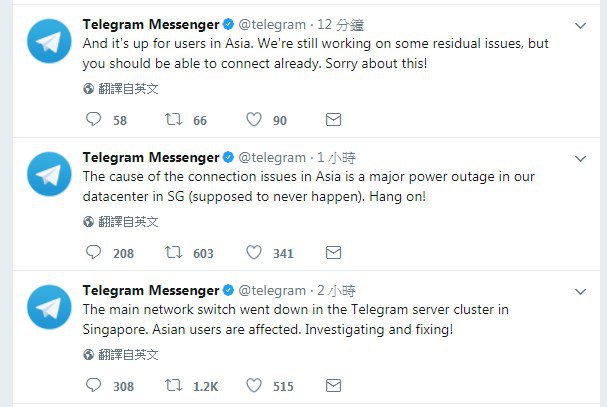Viewport: 607px width, 407px height.
Task: Share the power outage tweet by message
Action: pyautogui.click(x=333, y=252)
